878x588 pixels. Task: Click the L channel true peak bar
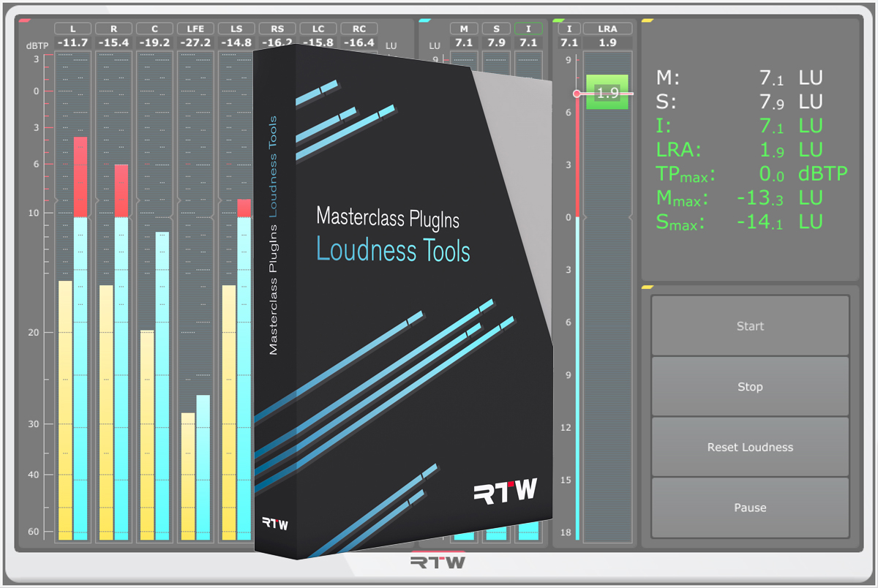(80, 339)
